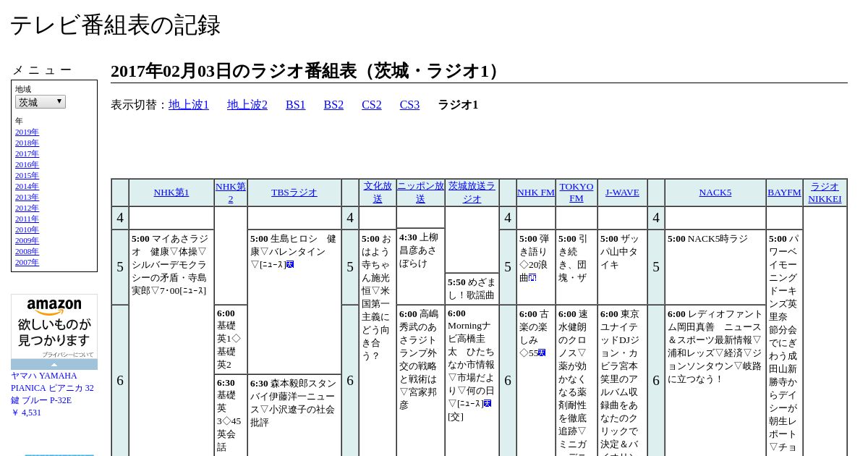Screen dimensions: 868x456
Task: Click the テレビ番組表の記録 site title
Action: pos(115,25)
